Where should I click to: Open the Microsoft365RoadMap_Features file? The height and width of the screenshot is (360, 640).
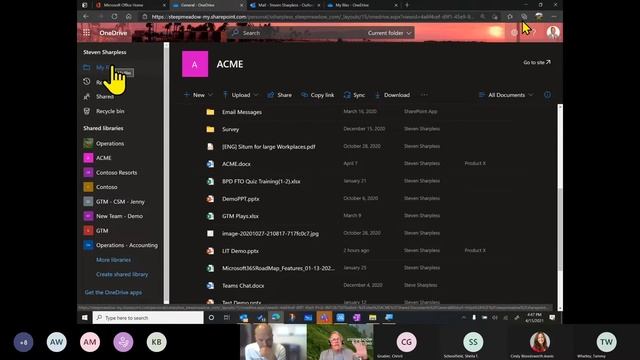[278, 268]
